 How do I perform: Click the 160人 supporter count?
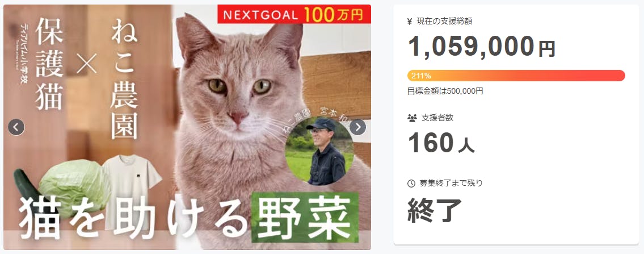click(x=441, y=143)
